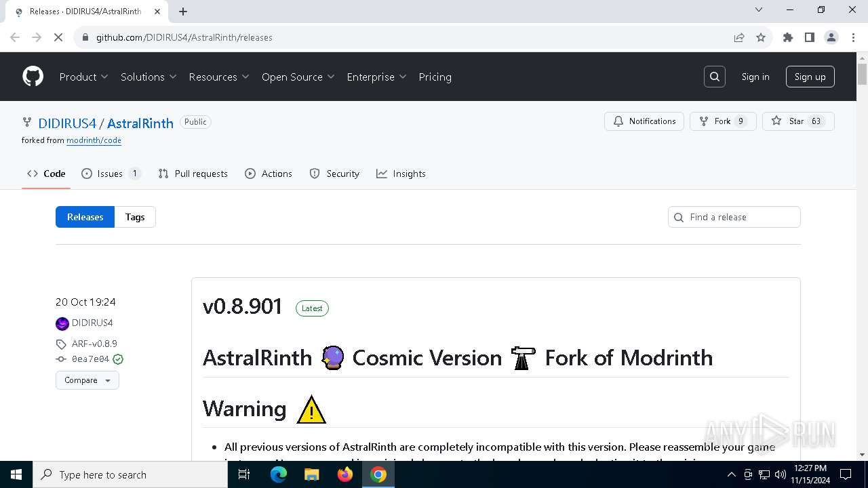868x488 pixels.
Task: Open Windows notification center icon
Action: coord(846,474)
